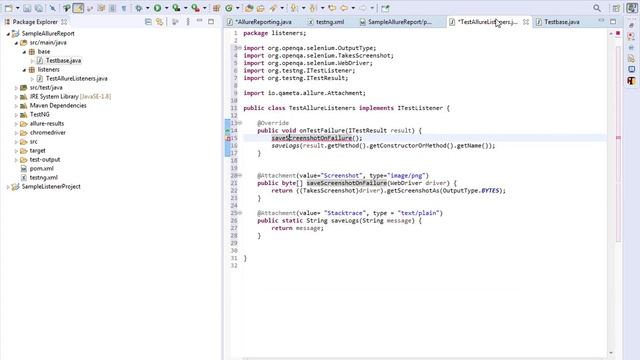640x360 pixels.
Task: Select the Package Explorer tab
Action: click(x=36, y=22)
